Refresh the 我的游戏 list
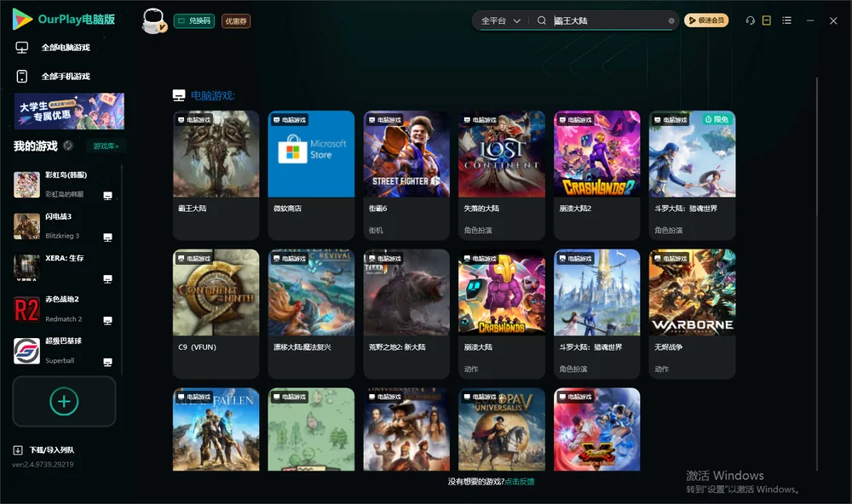Viewport: 852px width, 504px height. point(68,146)
